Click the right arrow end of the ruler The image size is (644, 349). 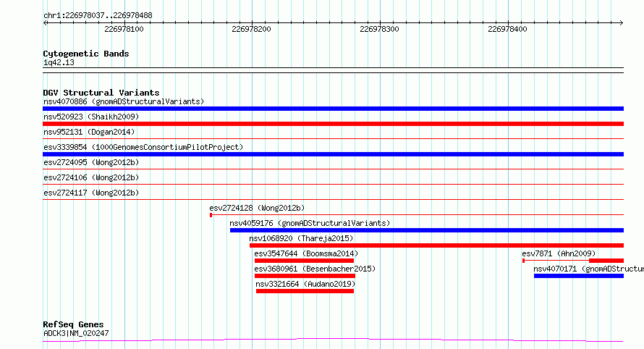click(x=622, y=23)
